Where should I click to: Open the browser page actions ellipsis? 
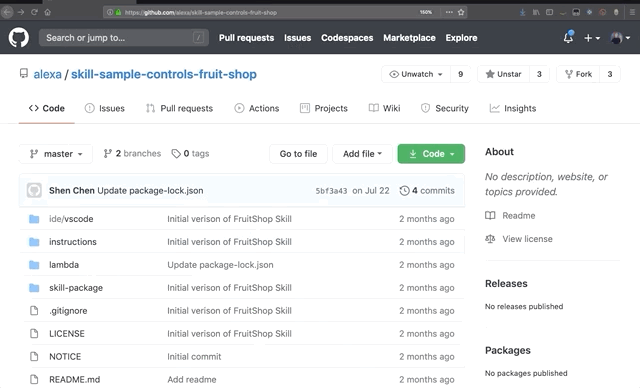[449, 12]
